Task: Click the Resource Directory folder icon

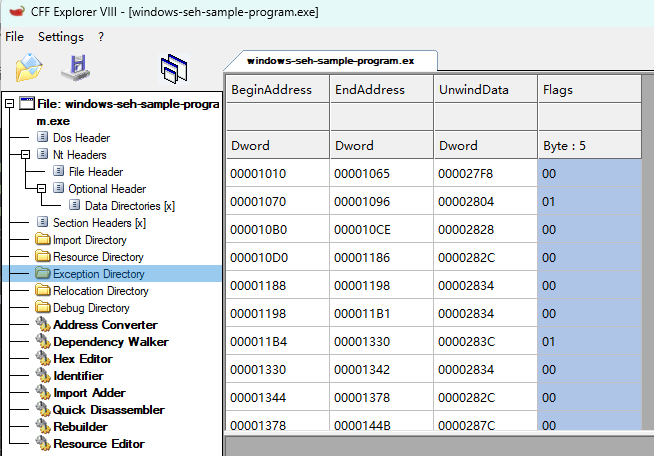Action: click(43, 256)
